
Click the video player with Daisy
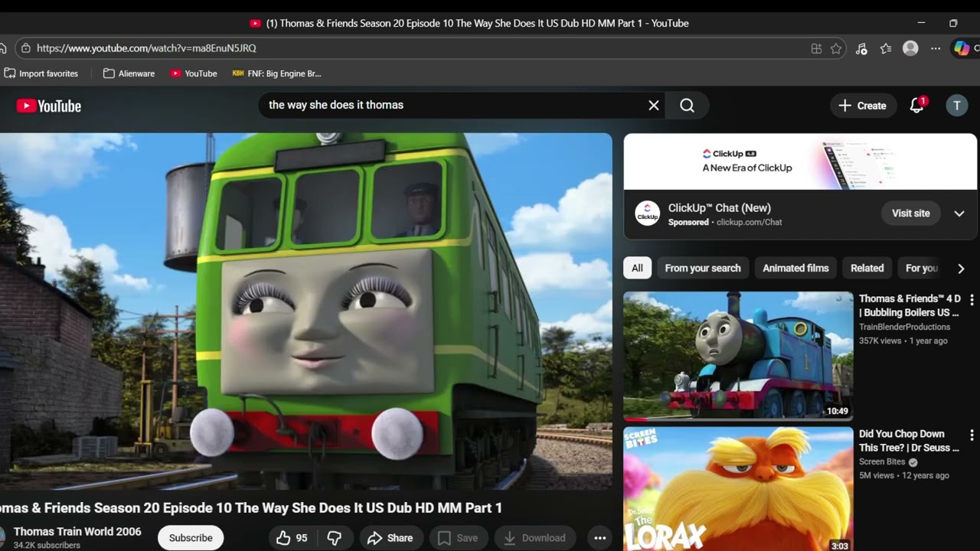306,311
